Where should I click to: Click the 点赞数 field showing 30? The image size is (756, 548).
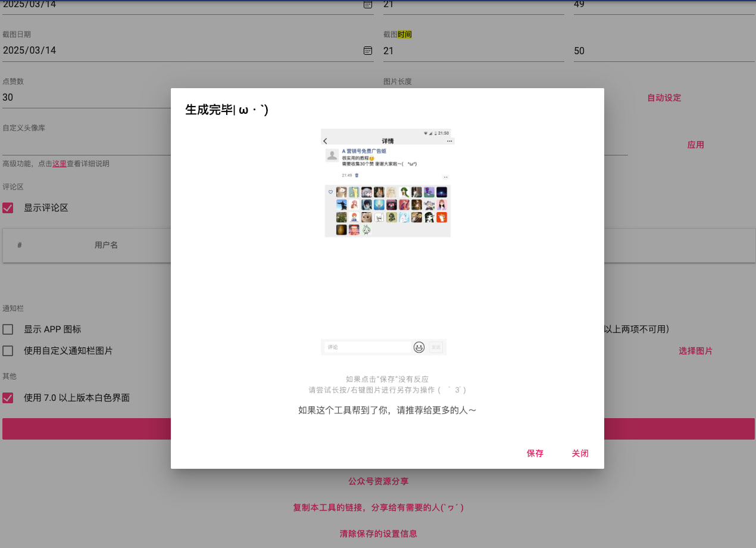coord(87,98)
